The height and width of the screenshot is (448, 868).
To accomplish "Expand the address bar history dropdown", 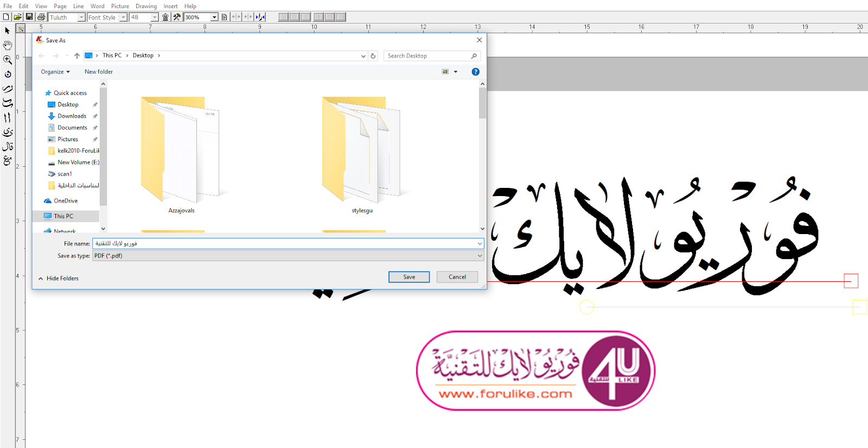I will 363,56.
